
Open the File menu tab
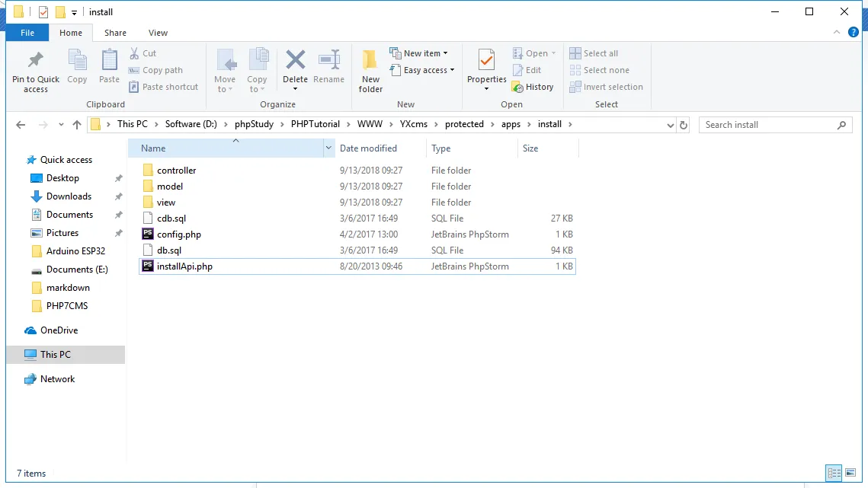coord(27,33)
